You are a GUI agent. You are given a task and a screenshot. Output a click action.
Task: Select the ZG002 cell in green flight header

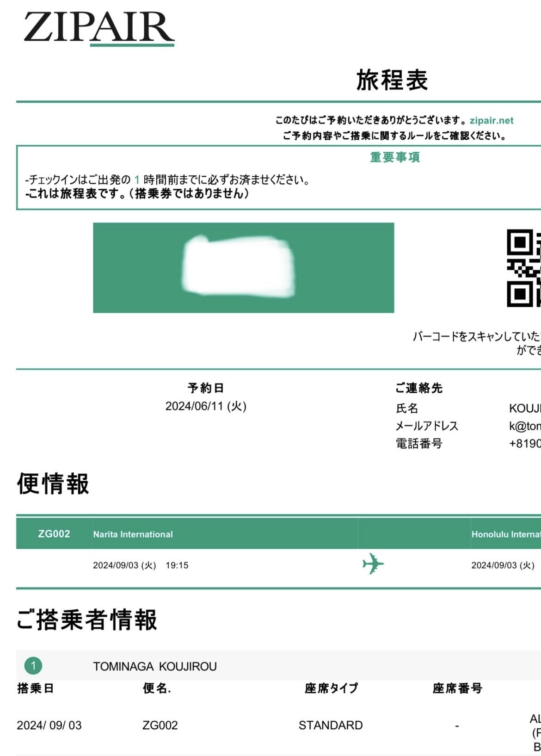54,534
